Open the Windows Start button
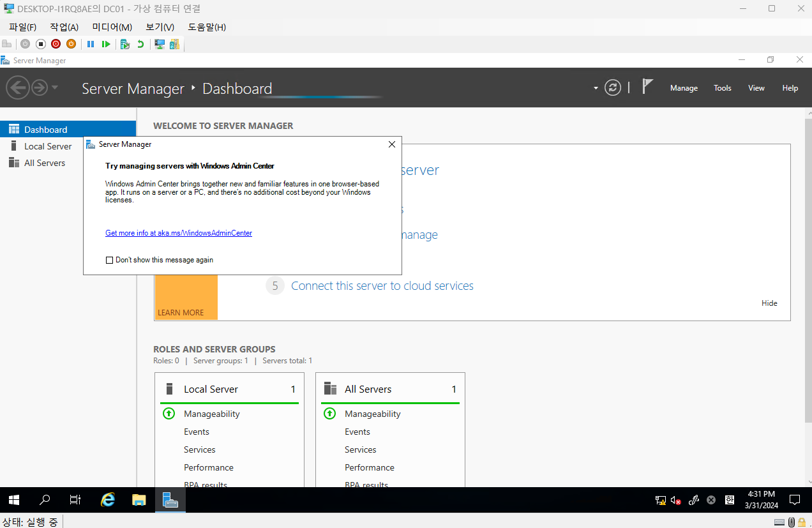 [x=14, y=500]
